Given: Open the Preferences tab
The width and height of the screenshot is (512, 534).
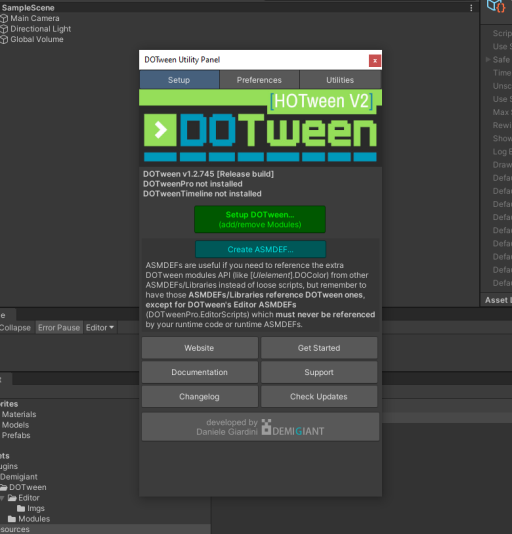Looking at the screenshot, I should [259, 80].
